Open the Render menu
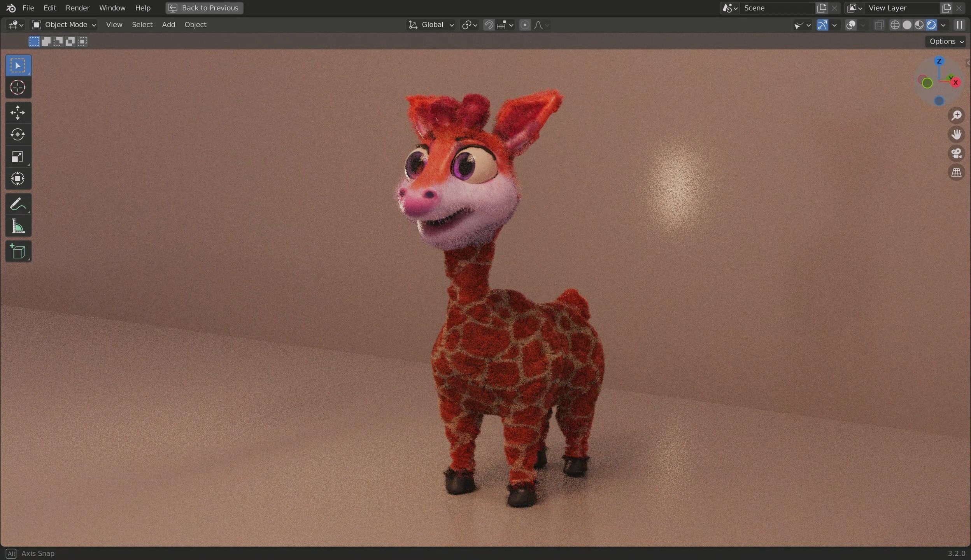971x560 pixels. [x=77, y=8]
